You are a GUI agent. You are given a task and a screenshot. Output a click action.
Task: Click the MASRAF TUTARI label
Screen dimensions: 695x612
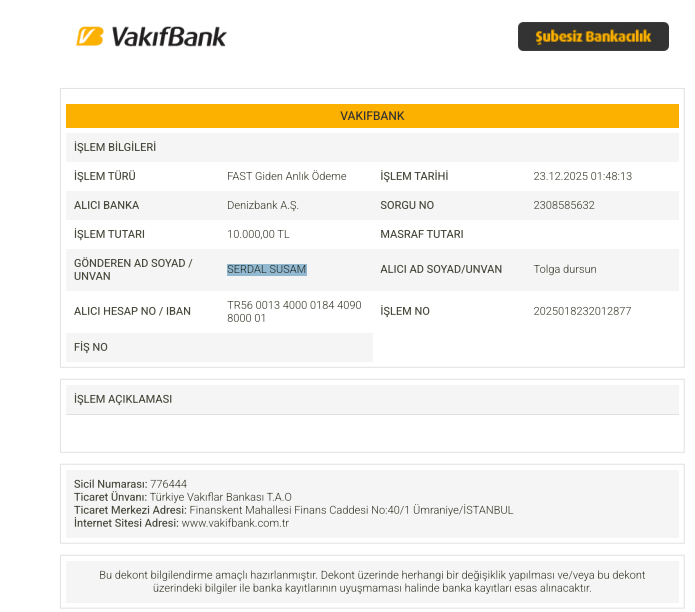click(422, 234)
